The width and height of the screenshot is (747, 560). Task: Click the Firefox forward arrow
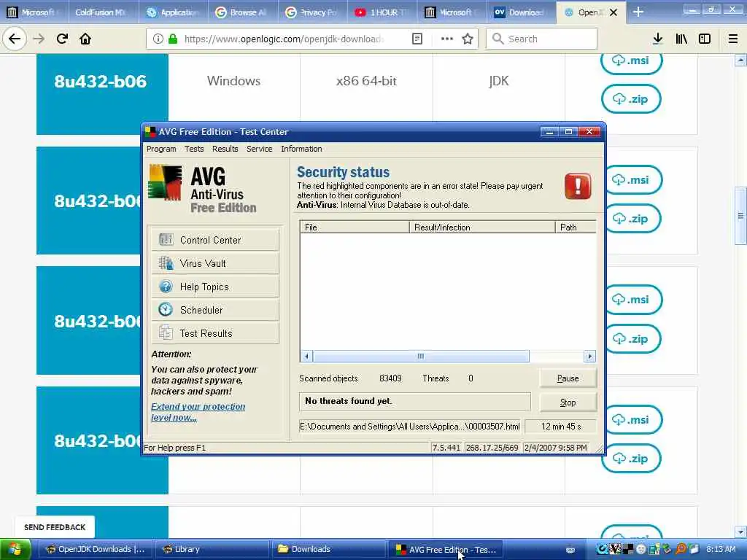(x=39, y=39)
